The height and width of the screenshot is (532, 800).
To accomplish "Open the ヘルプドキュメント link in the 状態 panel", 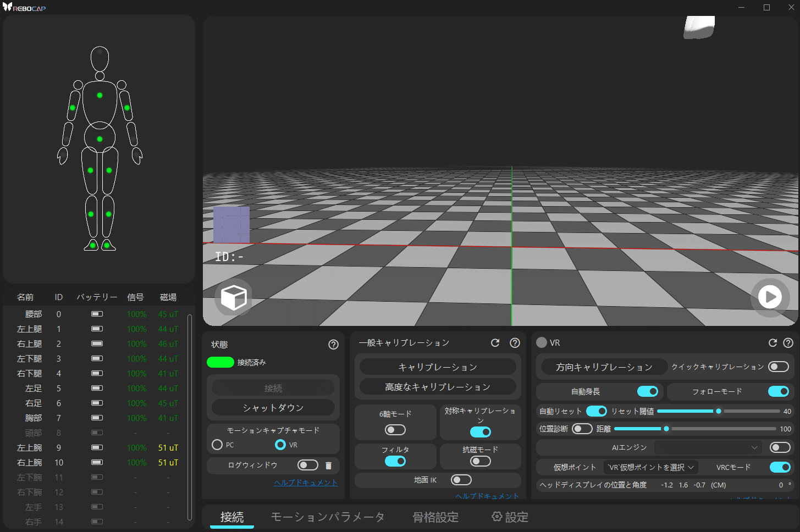I will pos(306,482).
